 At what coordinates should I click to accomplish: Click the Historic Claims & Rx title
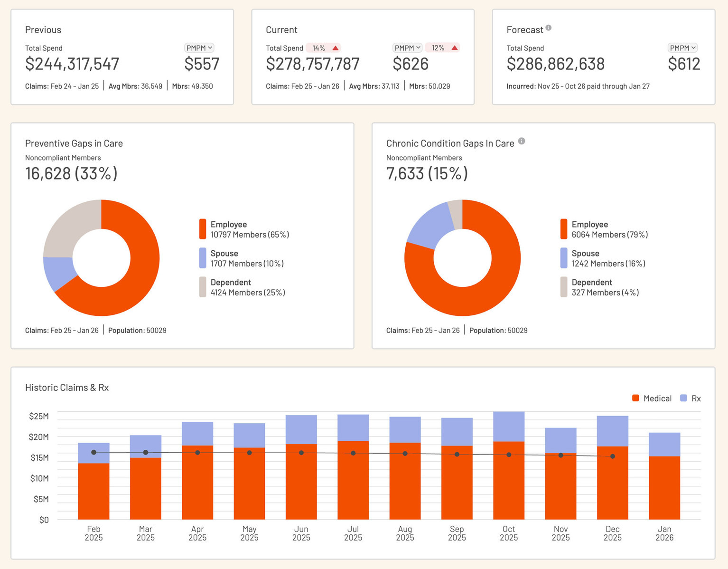pos(67,388)
